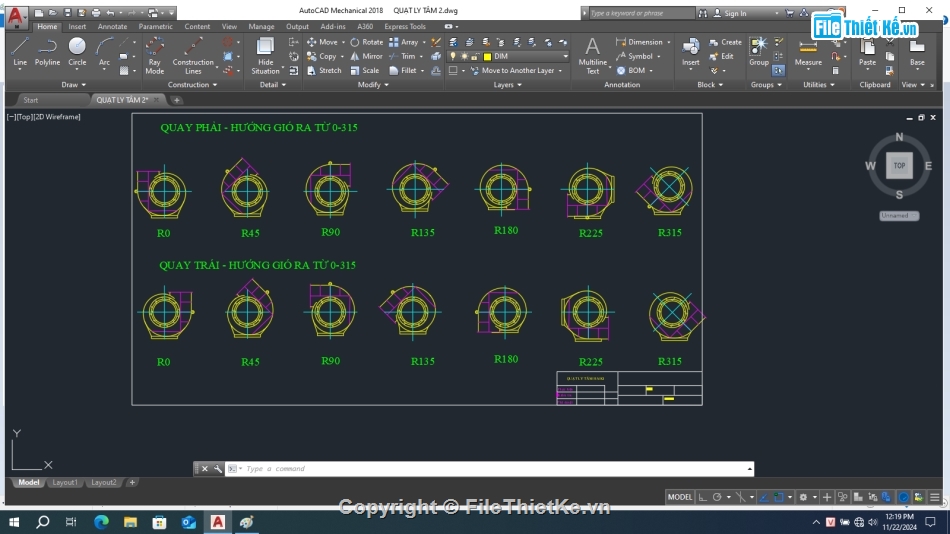Toggle group selection on/off button
Screen dimensions: 950x534
[779, 70]
